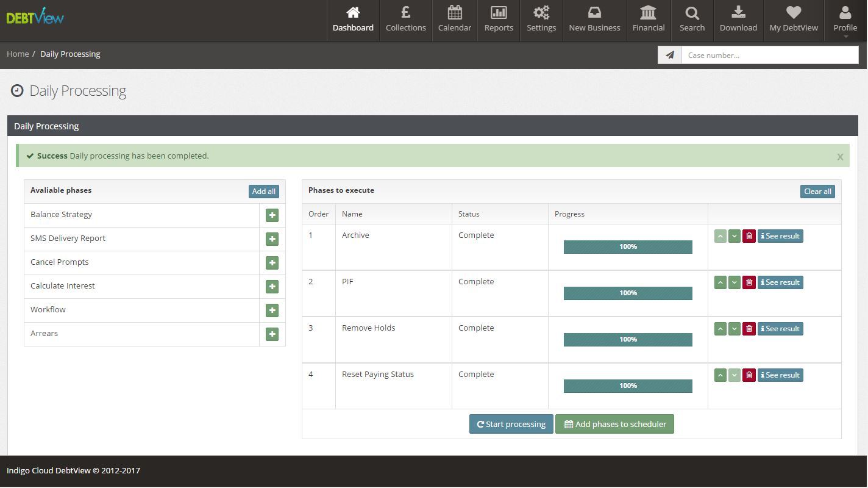Viewport: 868px width, 488px height.
Task: Click the PIF phase progress bar
Action: 628,293
